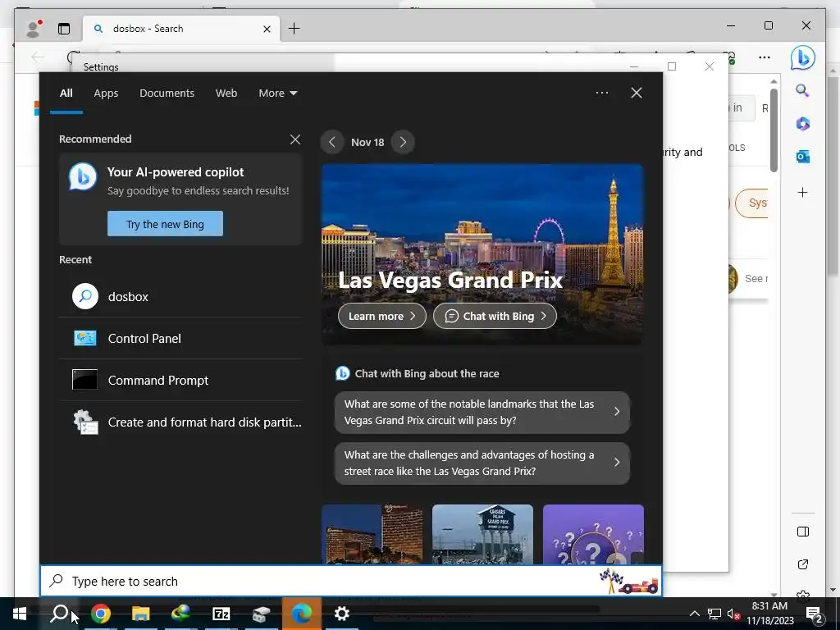Open the casino hotel night thumbnail

click(372, 534)
